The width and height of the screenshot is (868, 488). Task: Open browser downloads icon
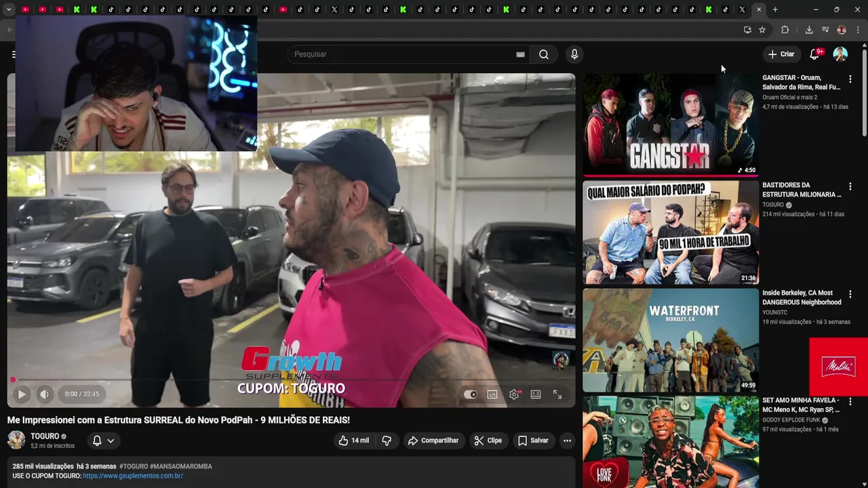coord(809,30)
